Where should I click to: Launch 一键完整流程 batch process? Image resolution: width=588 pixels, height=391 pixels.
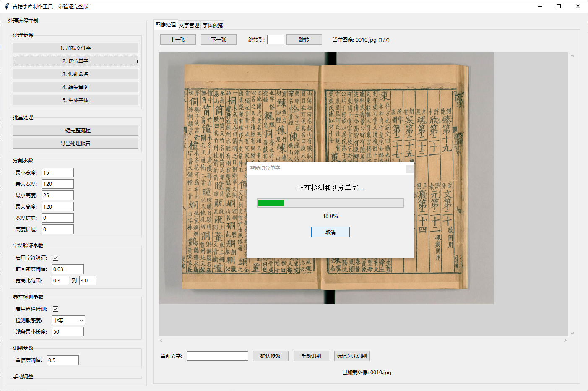point(75,130)
